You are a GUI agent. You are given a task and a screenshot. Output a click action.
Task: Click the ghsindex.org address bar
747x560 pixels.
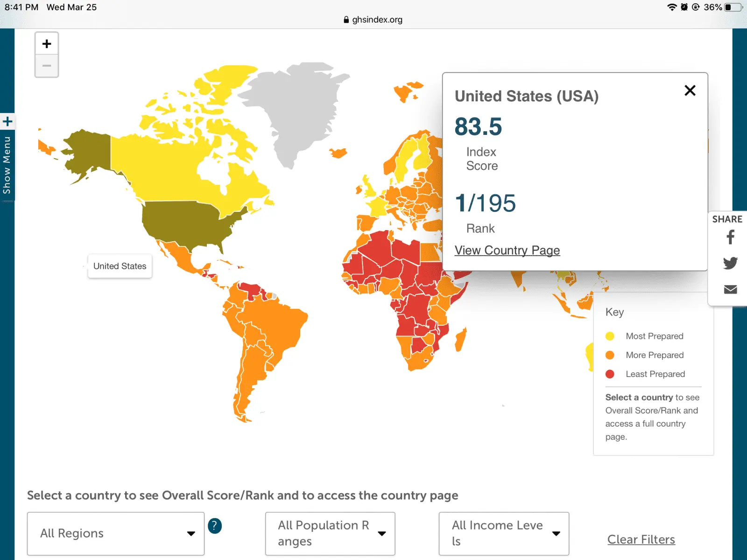pyautogui.click(x=373, y=20)
